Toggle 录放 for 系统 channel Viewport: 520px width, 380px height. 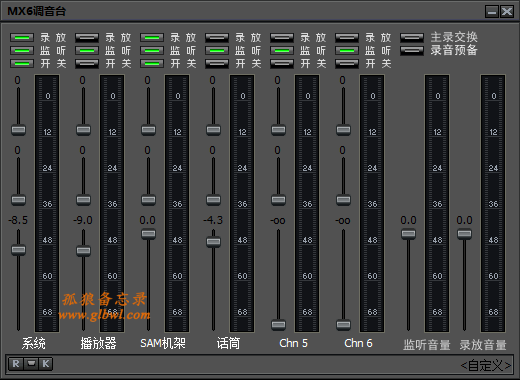(22, 37)
